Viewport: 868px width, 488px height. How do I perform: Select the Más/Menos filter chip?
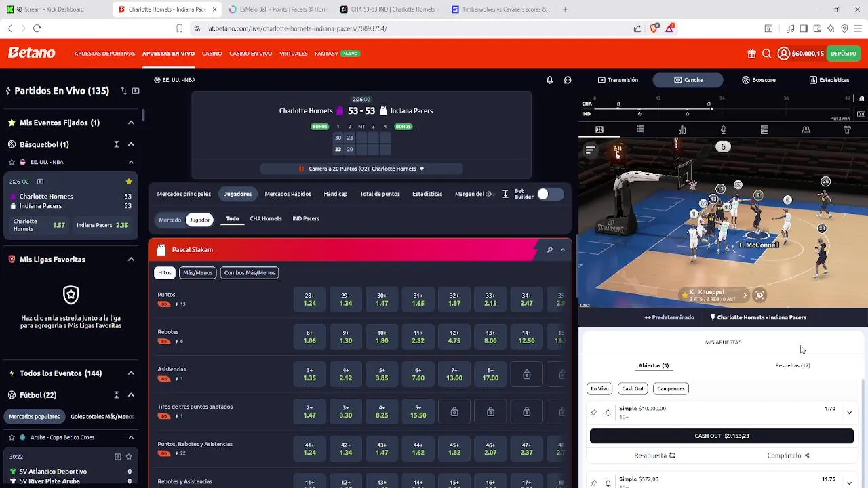(197, 272)
